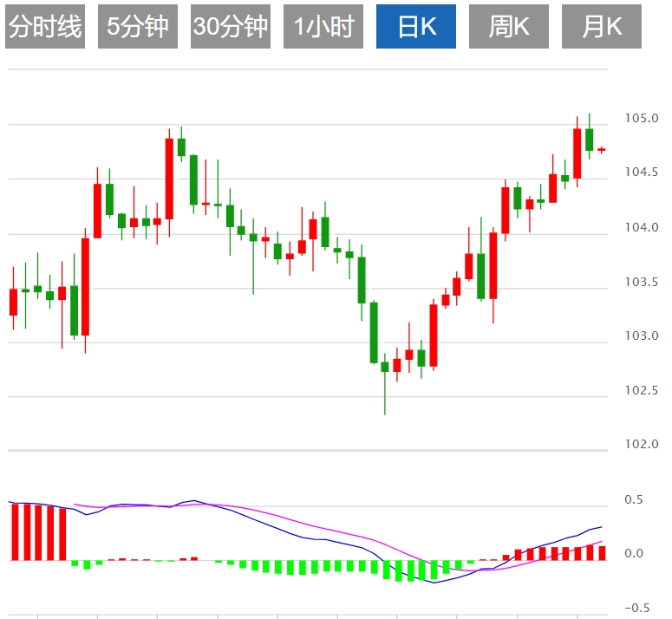672x619 pixels.
Task: Select the first red candle at the left edge
Action: [13, 302]
